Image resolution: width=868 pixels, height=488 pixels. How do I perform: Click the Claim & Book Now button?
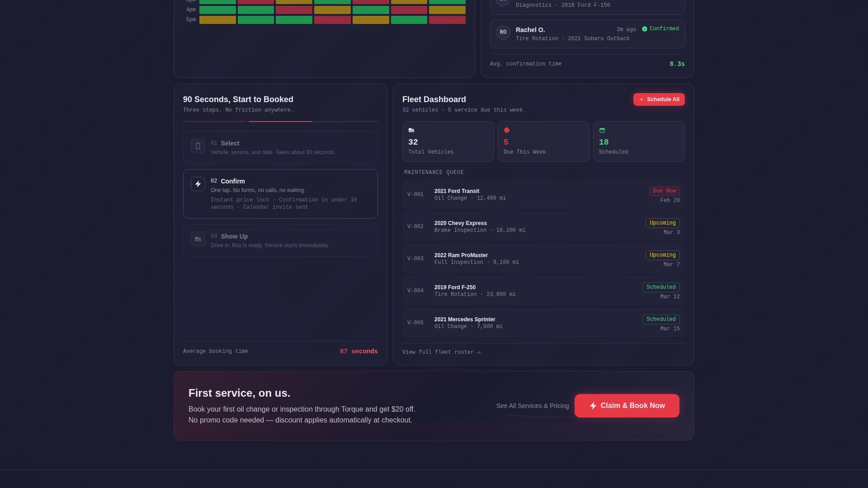(x=627, y=406)
